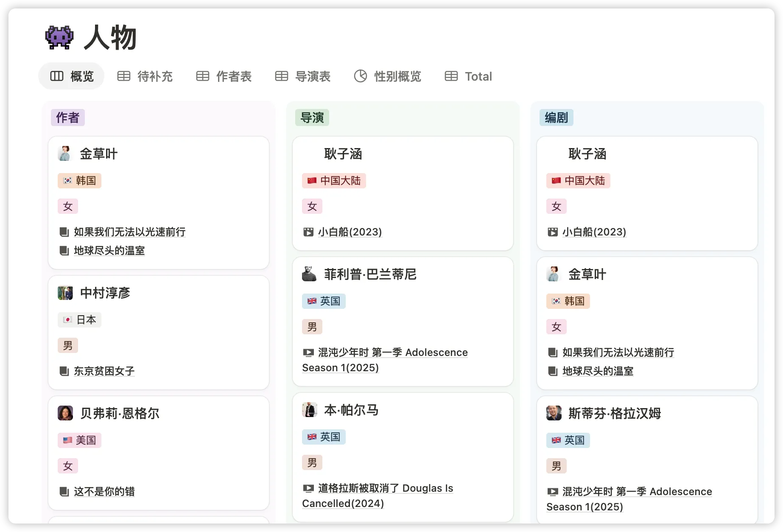This screenshot has width=783, height=532.
Task: Open 道格拉斯被取消了 Douglas Is Cancelled link
Action: pos(385,488)
